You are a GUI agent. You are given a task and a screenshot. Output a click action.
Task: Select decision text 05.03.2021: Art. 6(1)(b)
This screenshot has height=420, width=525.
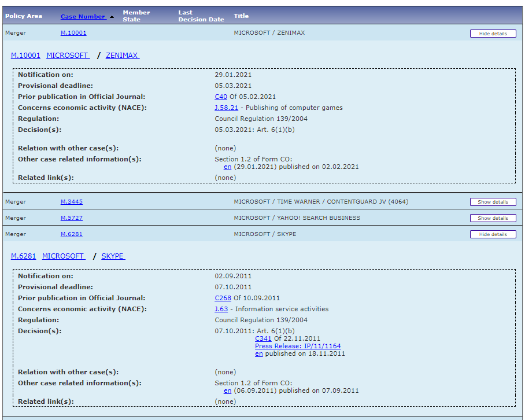pos(254,130)
